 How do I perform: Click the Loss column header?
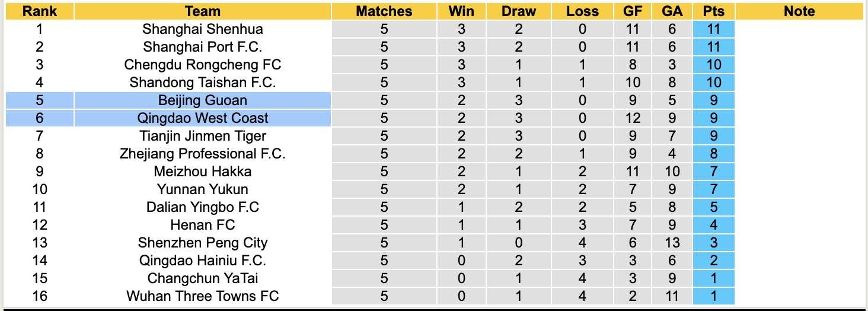point(582,11)
